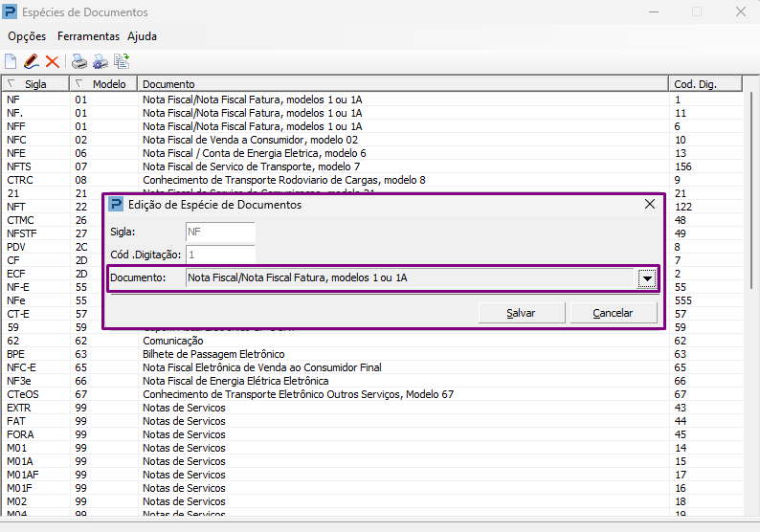The image size is (760, 532).
Task: Open the Ferramentas menu
Action: click(x=88, y=36)
